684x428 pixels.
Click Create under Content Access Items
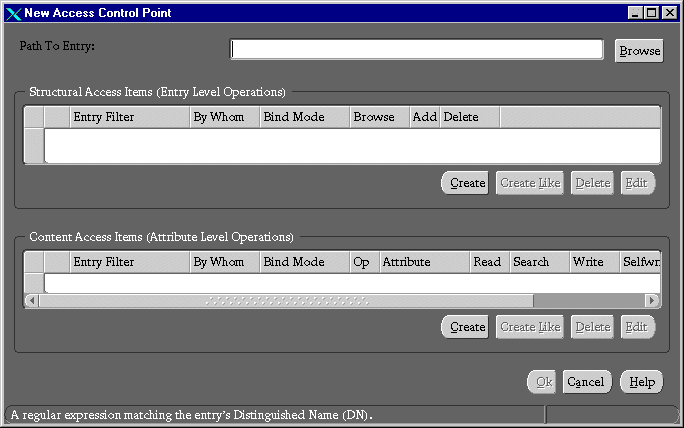(x=464, y=327)
